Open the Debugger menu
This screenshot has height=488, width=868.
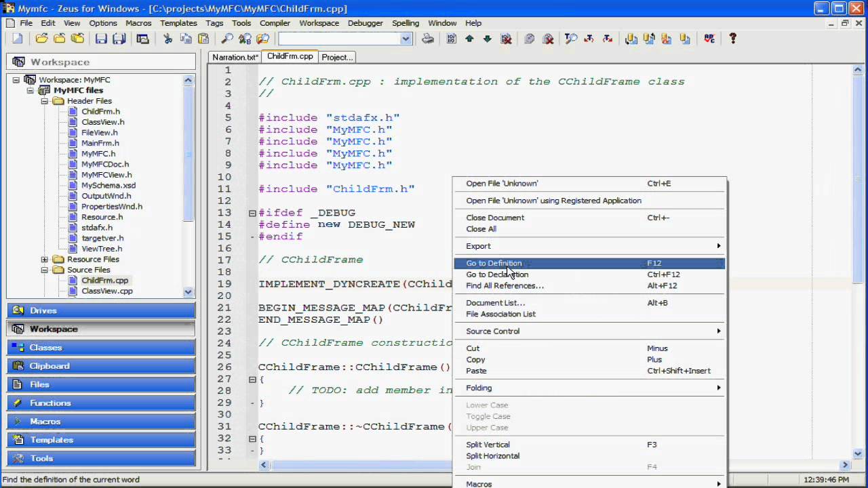(365, 23)
